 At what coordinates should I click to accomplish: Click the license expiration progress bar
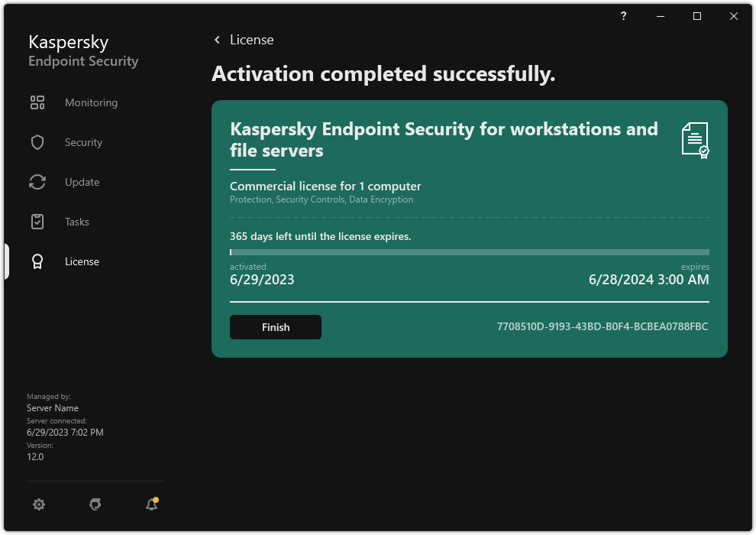coord(469,252)
